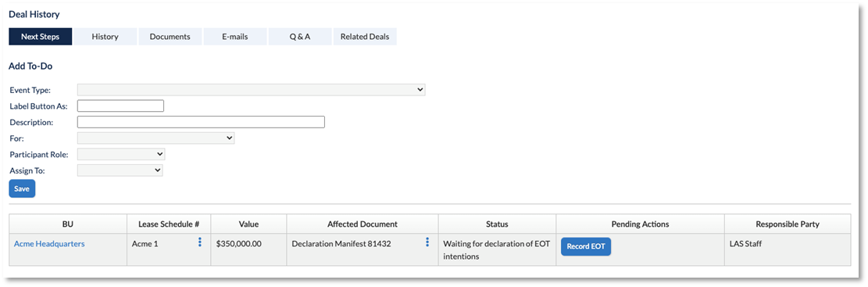Expand the For dropdown
The height and width of the screenshot is (287, 868).
(156, 138)
